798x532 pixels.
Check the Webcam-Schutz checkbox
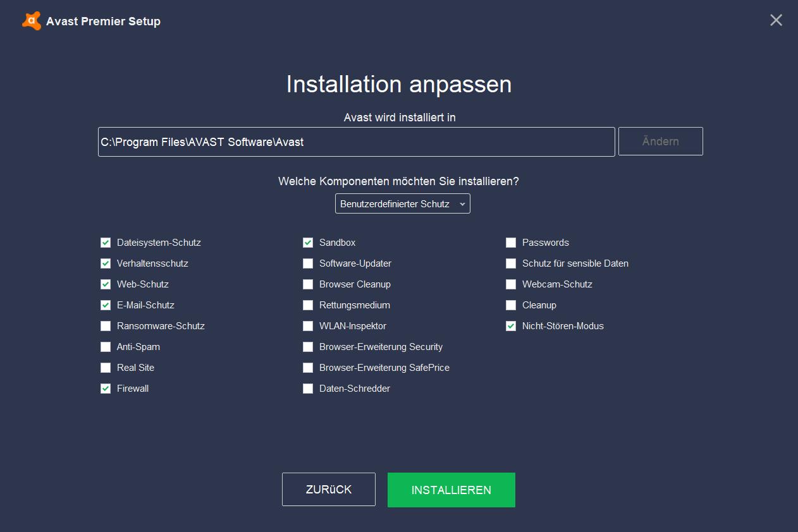[x=511, y=284]
